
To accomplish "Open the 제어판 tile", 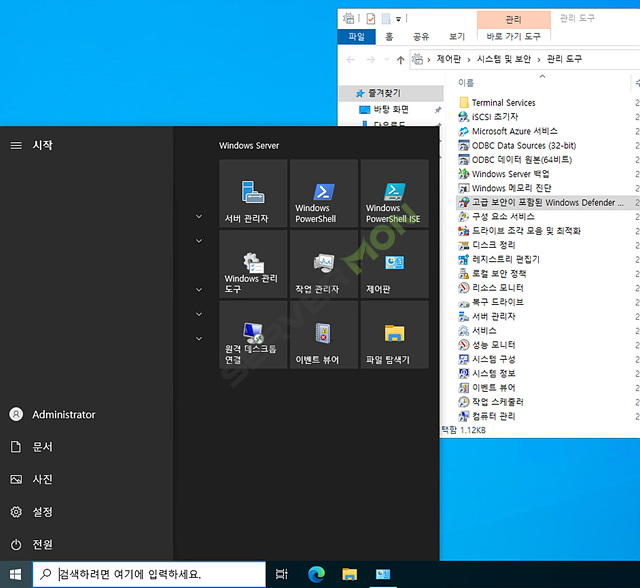I will point(394,264).
